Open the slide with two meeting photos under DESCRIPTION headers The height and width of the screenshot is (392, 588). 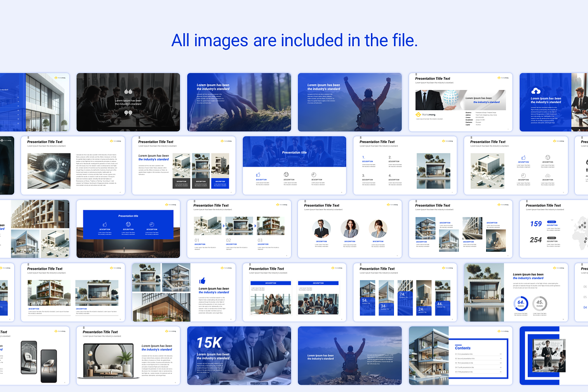coord(294,292)
